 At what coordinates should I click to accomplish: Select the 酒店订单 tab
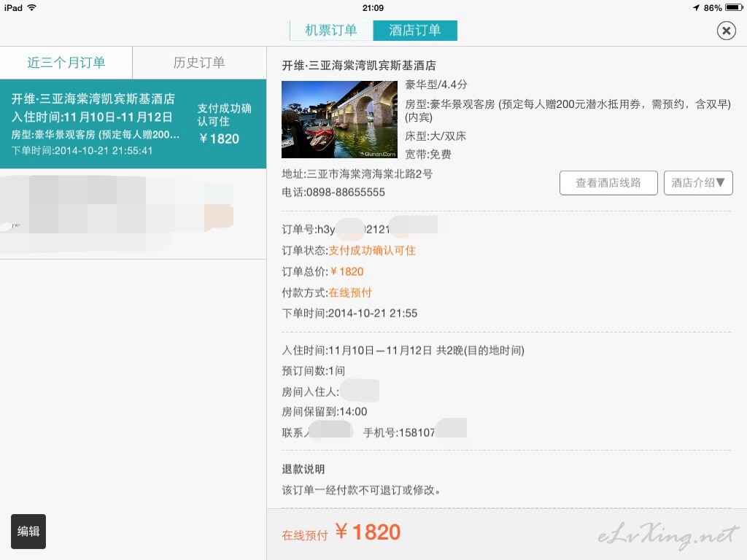click(x=415, y=31)
